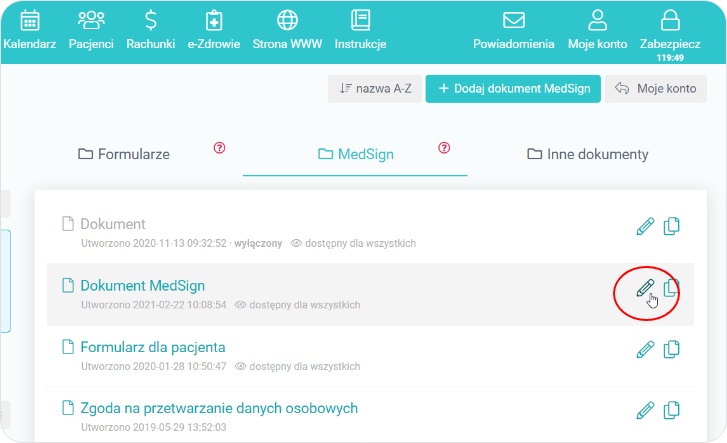Open Zgoda na przetwarzanie danych osobowych

pos(219,408)
